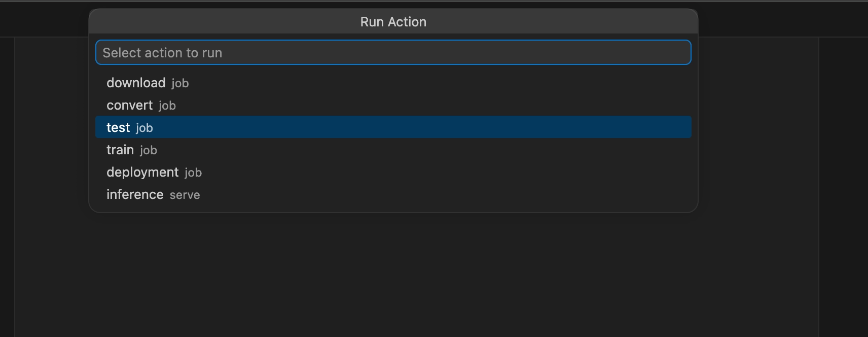
Task: Choose the convert job action
Action: [x=393, y=105]
